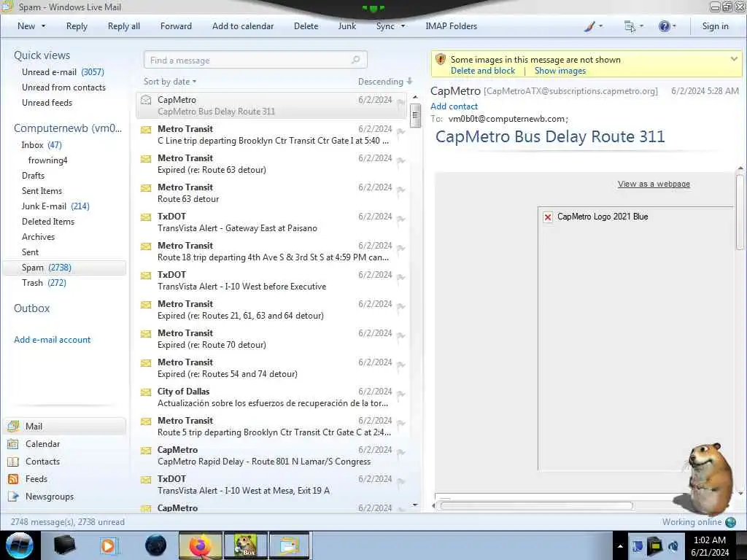The height and width of the screenshot is (560, 747).
Task: Click the broken image icon for CapMetro Logo
Action: 548,217
